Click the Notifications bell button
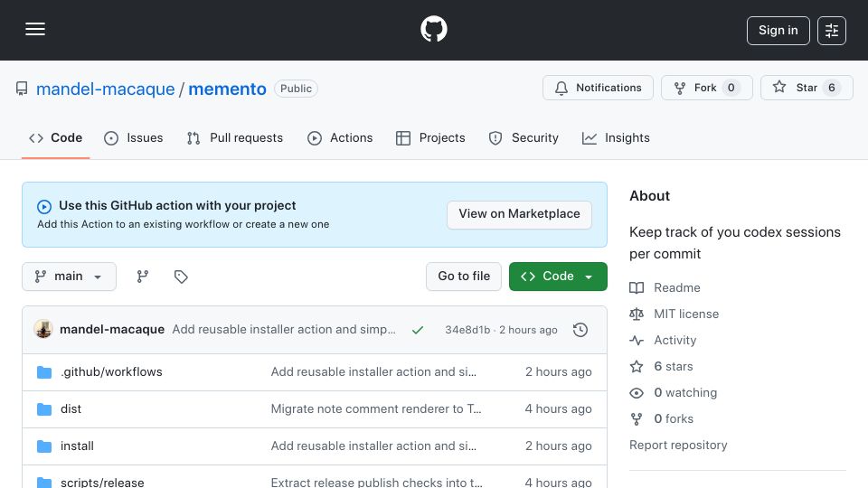The image size is (868, 488). 598,88
